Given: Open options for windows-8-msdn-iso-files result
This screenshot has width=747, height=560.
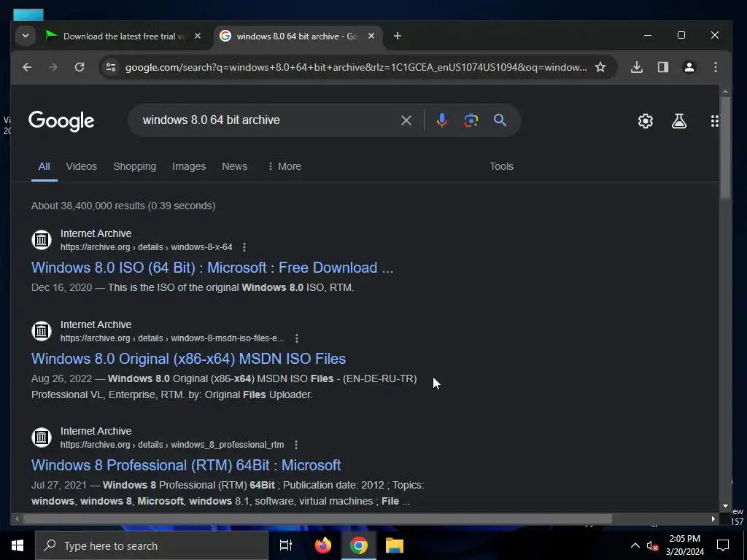Looking at the screenshot, I should point(296,338).
